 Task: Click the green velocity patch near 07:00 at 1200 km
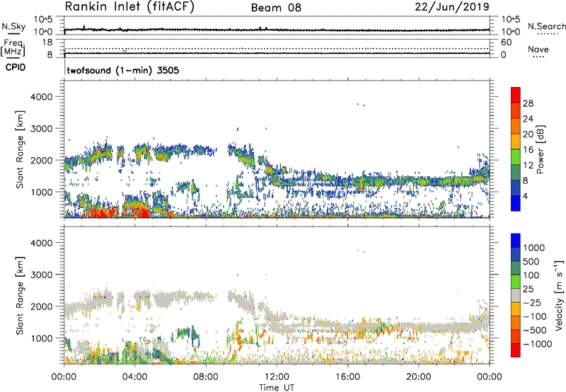[x=187, y=333]
